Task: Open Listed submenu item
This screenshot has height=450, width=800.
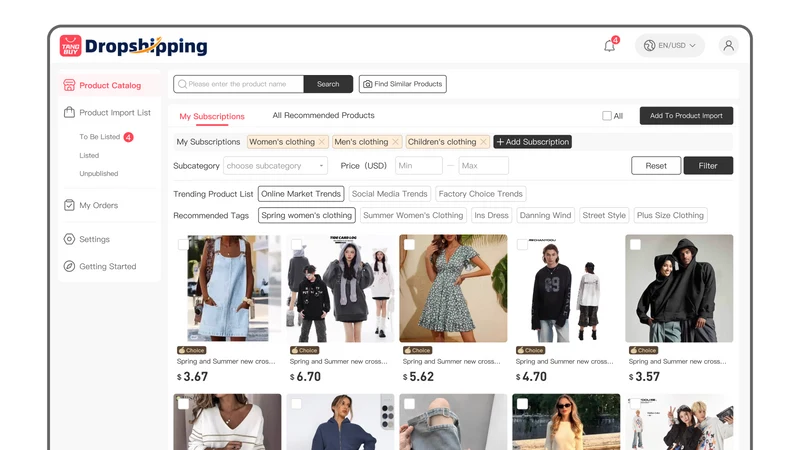Action: [x=89, y=155]
